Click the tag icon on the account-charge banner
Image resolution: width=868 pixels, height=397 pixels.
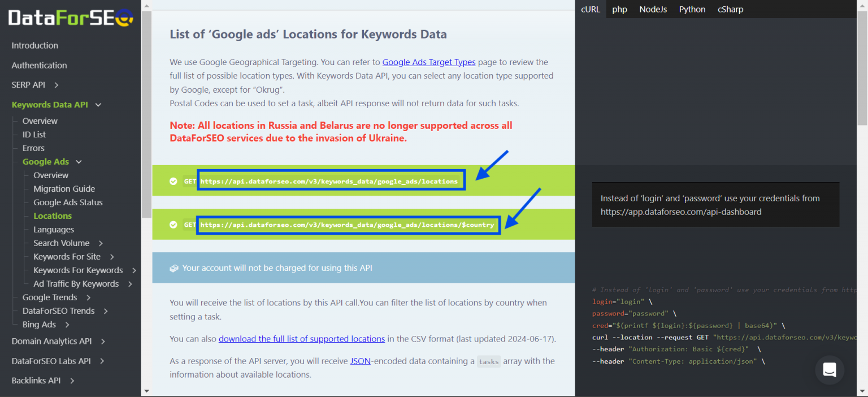(x=174, y=268)
